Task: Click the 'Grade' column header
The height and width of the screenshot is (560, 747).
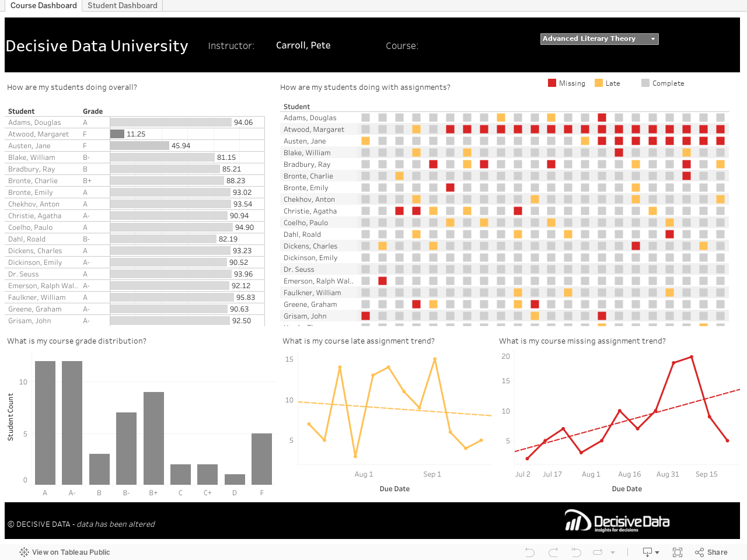Action: point(93,111)
